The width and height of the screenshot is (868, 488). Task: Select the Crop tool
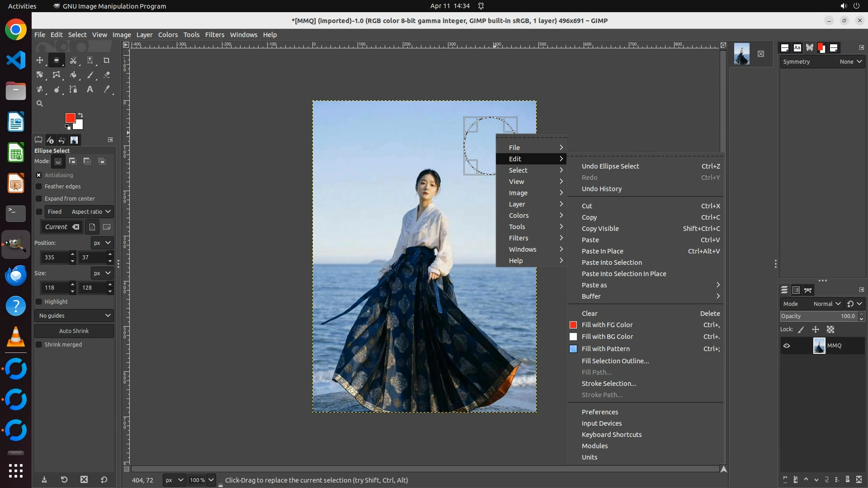[106, 60]
